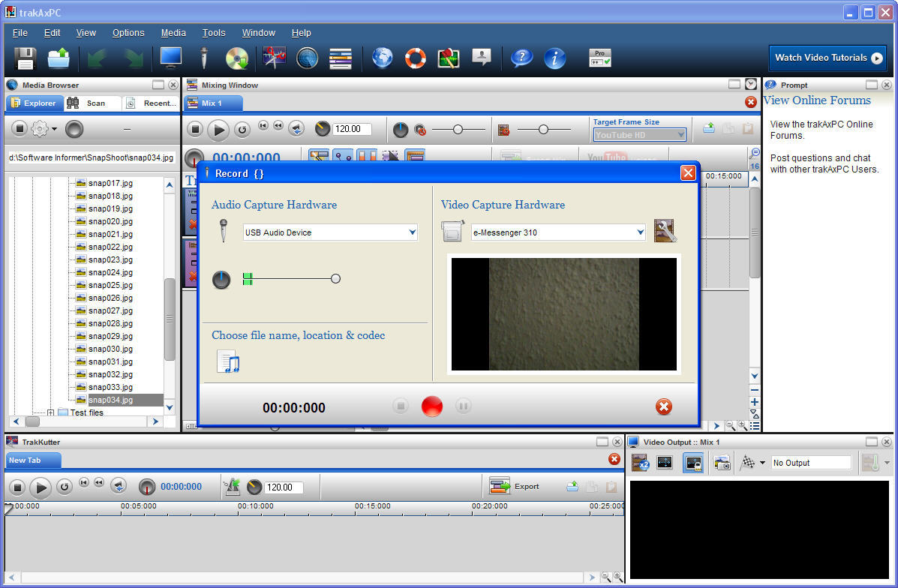Select snap025.jpg in the file tree
898x588 pixels.
tap(110, 285)
